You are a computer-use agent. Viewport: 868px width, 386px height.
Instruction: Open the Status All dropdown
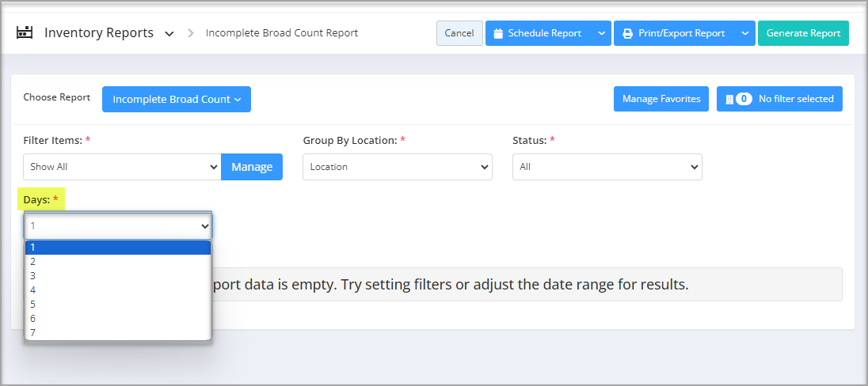pos(607,166)
